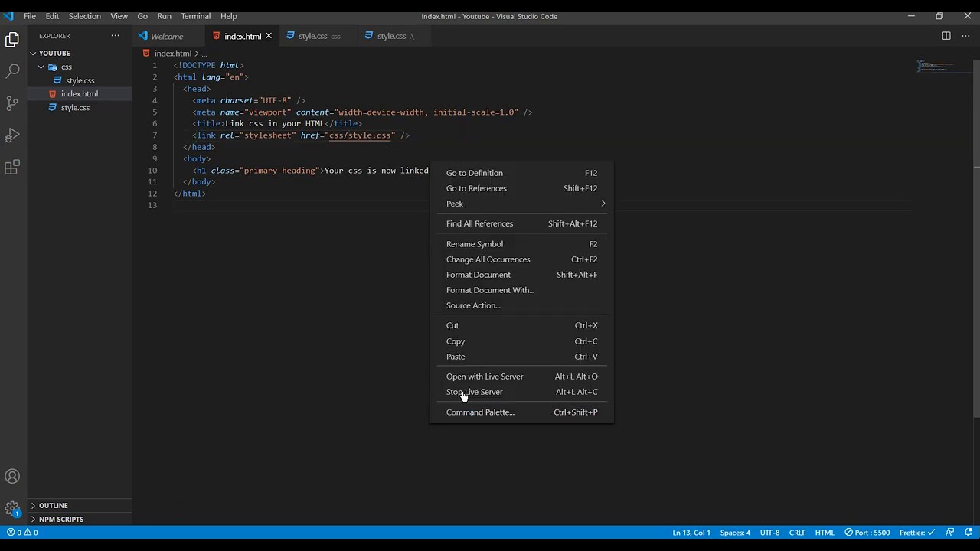
Task: Click UTF-8 encoding in status bar
Action: (769, 533)
